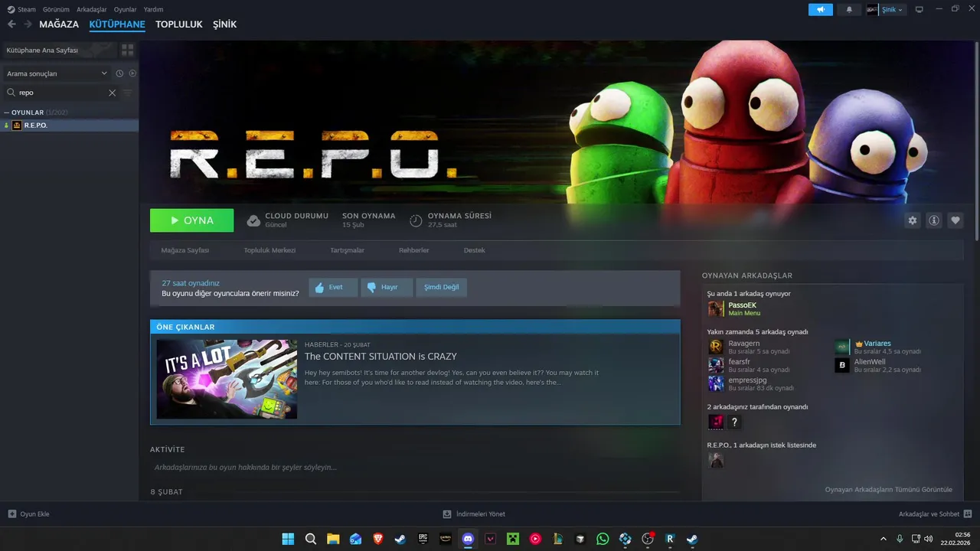Click Add Game plus icon
The image size is (980, 551).
click(11, 514)
